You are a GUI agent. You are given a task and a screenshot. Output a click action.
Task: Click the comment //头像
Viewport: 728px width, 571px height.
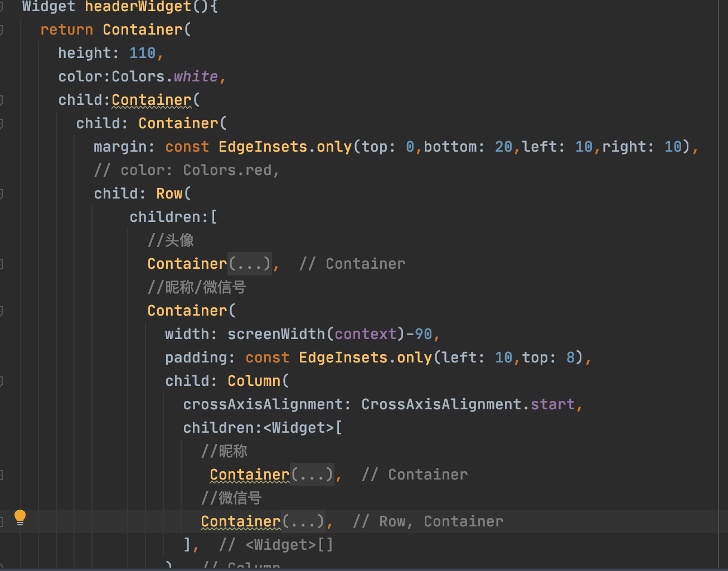point(171,240)
